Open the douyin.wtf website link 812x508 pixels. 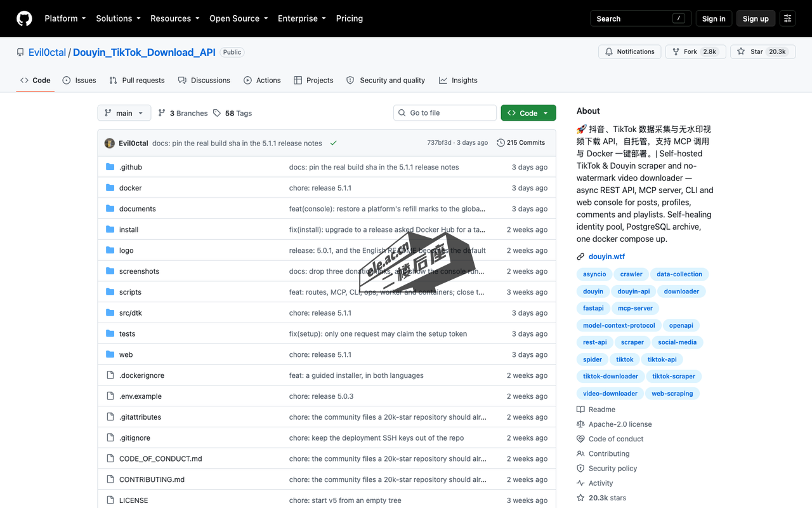[x=606, y=257]
